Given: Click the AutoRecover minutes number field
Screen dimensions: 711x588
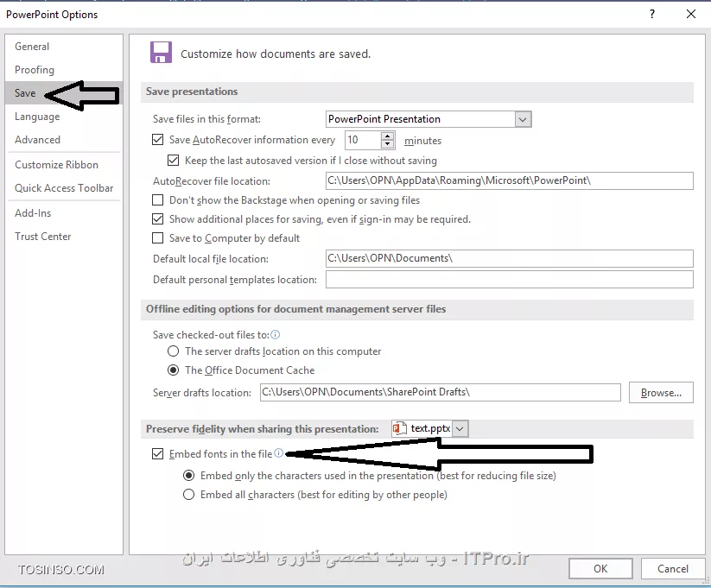Looking at the screenshot, I should point(363,140).
